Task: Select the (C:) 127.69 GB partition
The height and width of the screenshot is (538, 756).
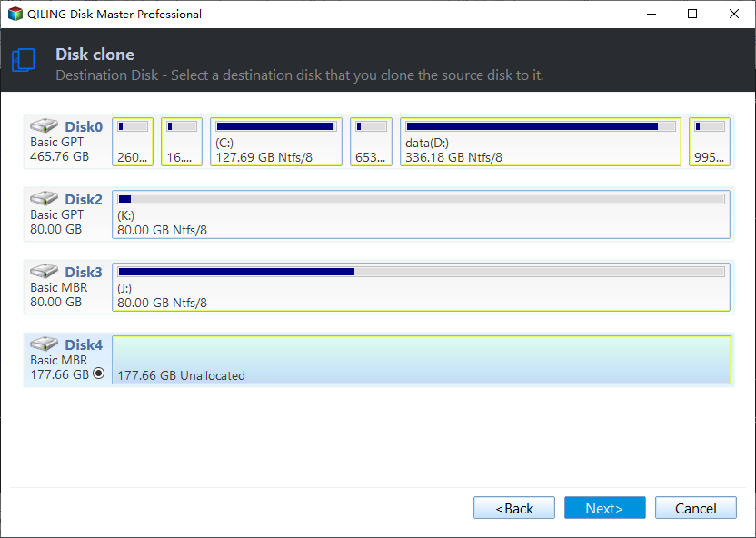Action: [x=276, y=142]
